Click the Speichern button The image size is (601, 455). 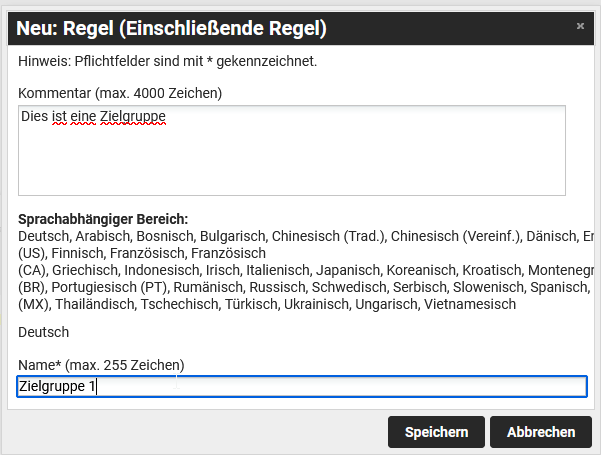click(x=436, y=432)
